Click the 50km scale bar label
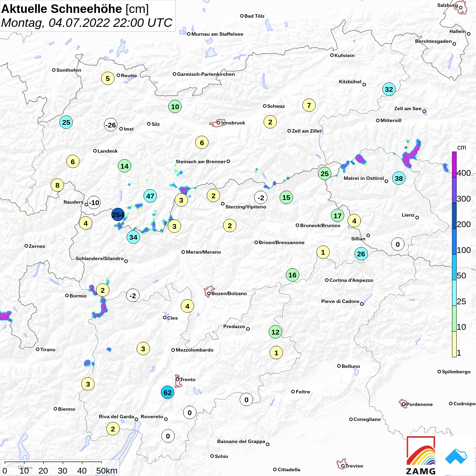The image size is (476, 476). 107,471
